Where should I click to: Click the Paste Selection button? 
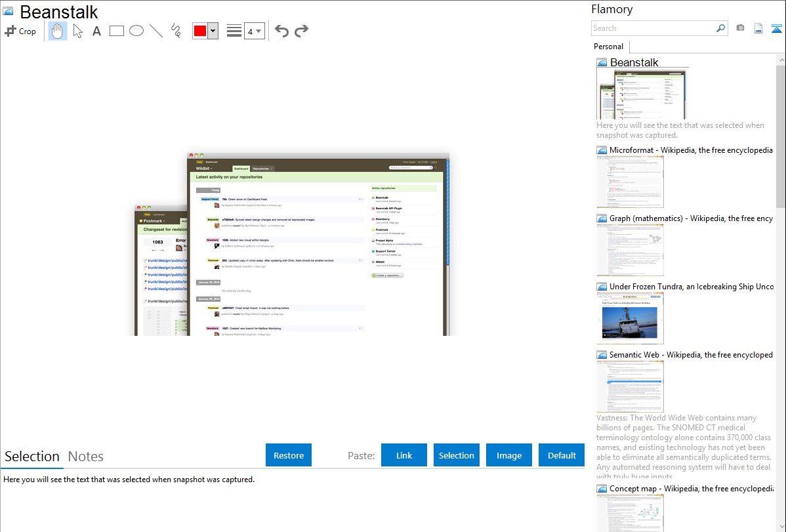point(456,455)
